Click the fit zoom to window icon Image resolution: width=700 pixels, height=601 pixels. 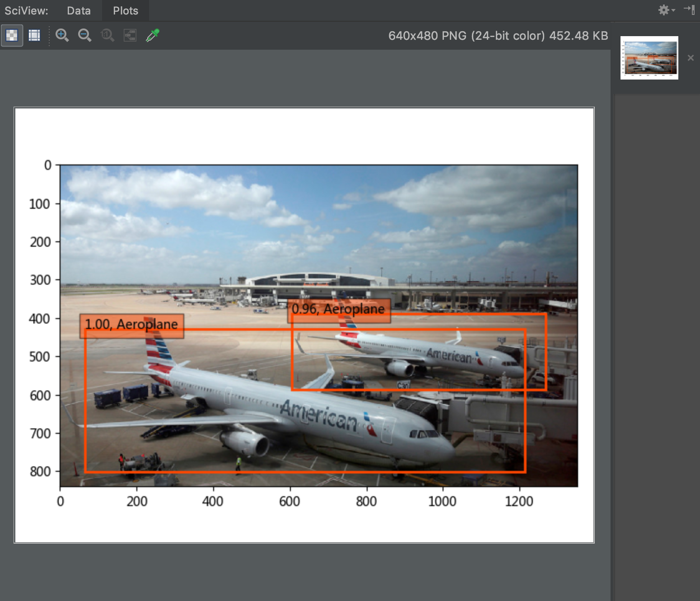tap(130, 35)
